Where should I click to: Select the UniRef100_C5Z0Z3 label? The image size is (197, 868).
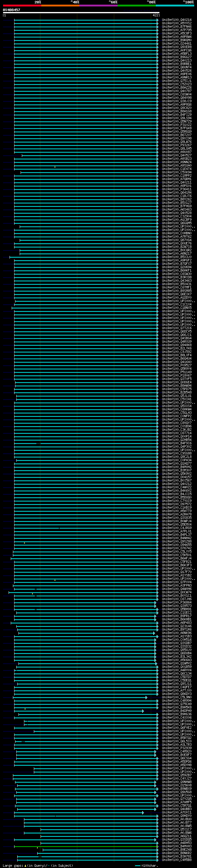click(176, 84)
